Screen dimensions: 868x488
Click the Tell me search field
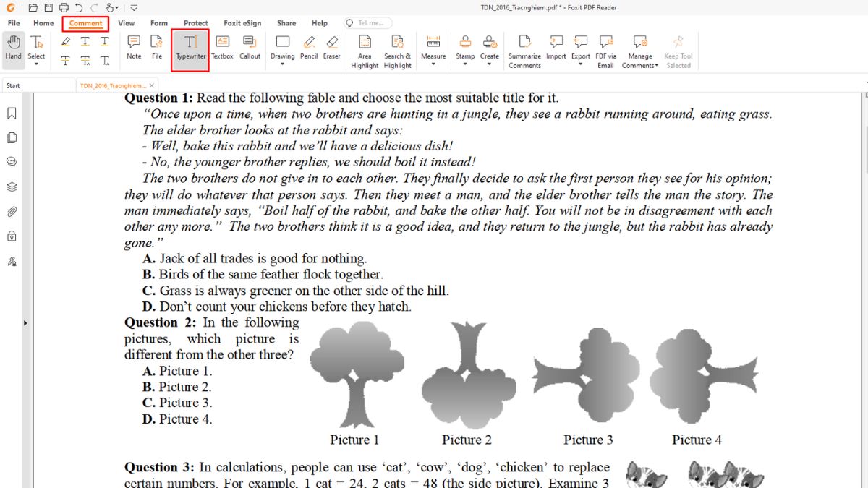tap(368, 23)
